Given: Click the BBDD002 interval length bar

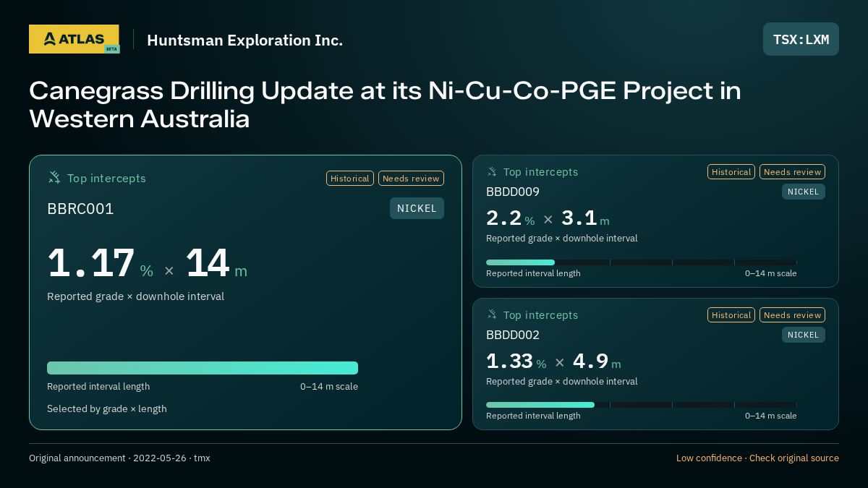Looking at the screenshot, I should 642,405.
